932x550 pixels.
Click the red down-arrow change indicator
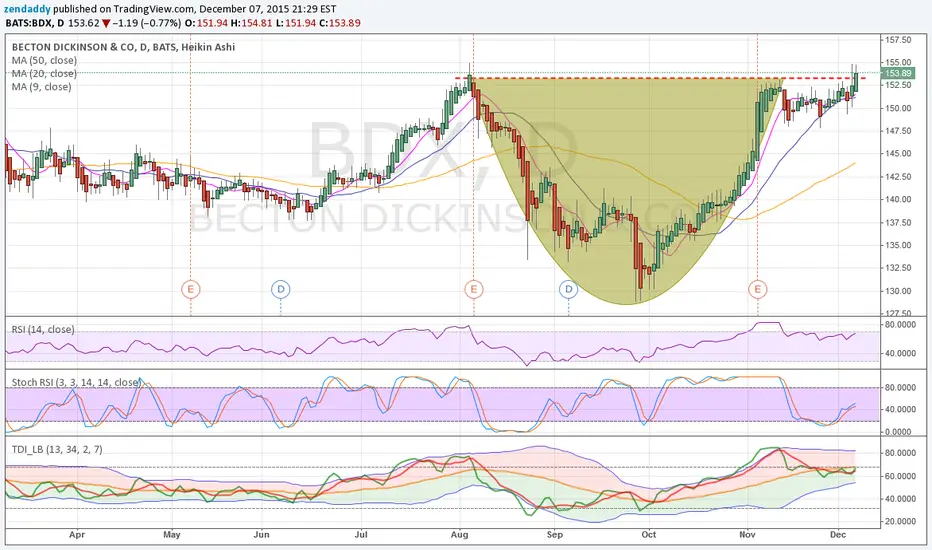pyautogui.click(x=106, y=23)
